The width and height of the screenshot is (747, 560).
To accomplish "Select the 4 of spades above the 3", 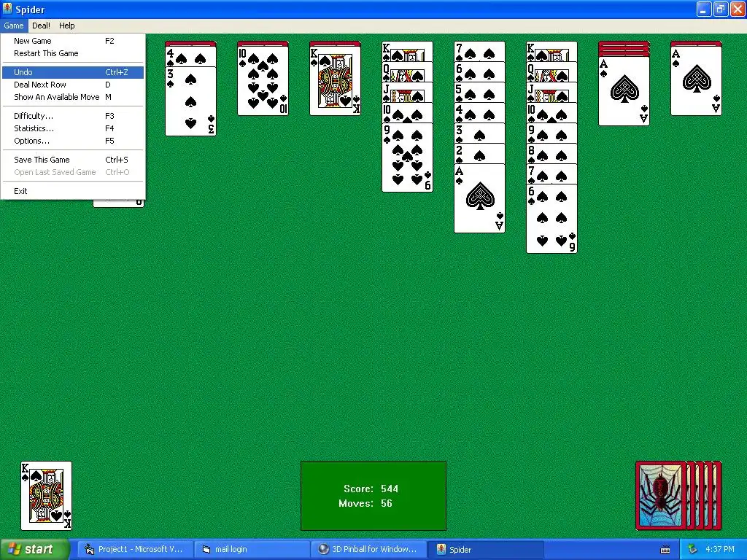I will pos(190,57).
